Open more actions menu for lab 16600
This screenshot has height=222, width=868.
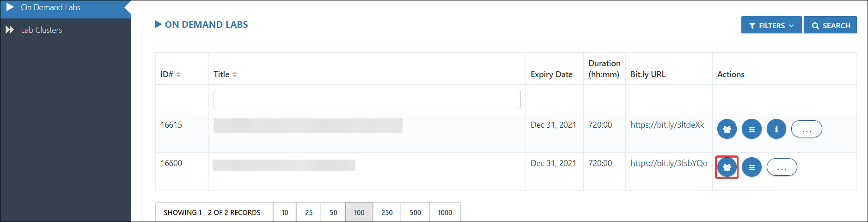tap(782, 167)
